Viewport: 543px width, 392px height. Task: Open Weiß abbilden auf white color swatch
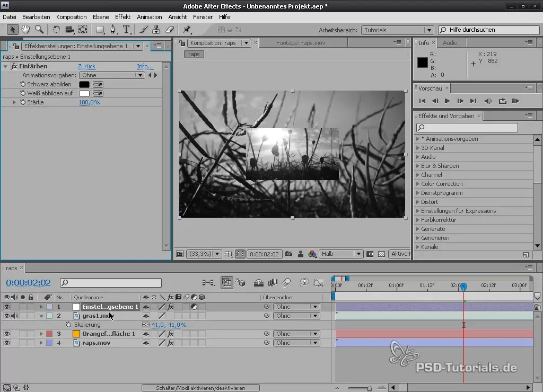click(84, 93)
